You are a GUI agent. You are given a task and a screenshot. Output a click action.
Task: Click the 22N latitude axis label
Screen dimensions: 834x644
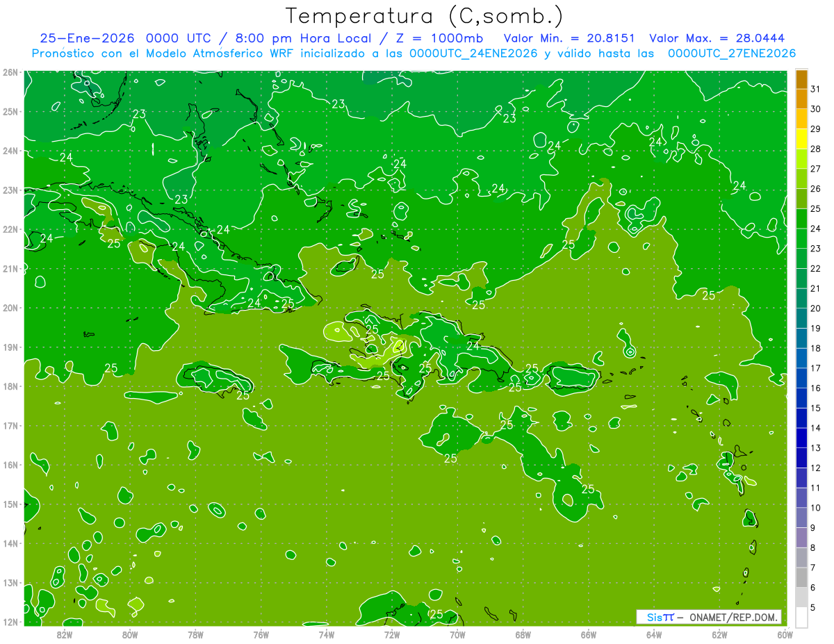click(x=10, y=229)
